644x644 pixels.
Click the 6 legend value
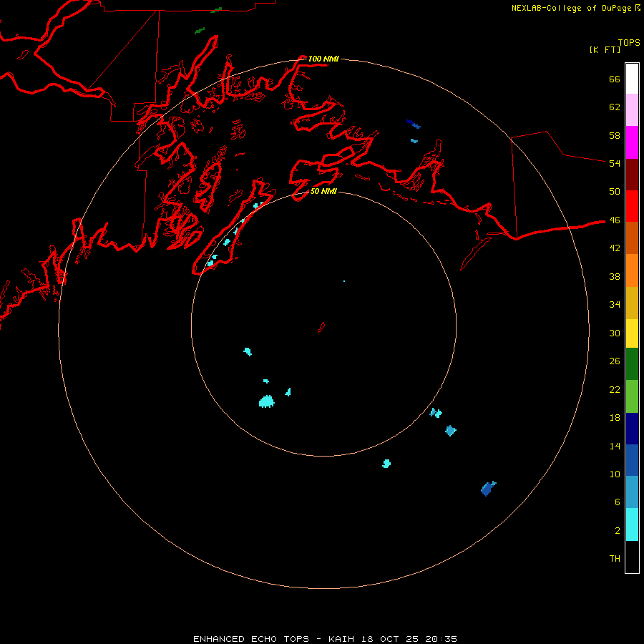click(x=618, y=502)
